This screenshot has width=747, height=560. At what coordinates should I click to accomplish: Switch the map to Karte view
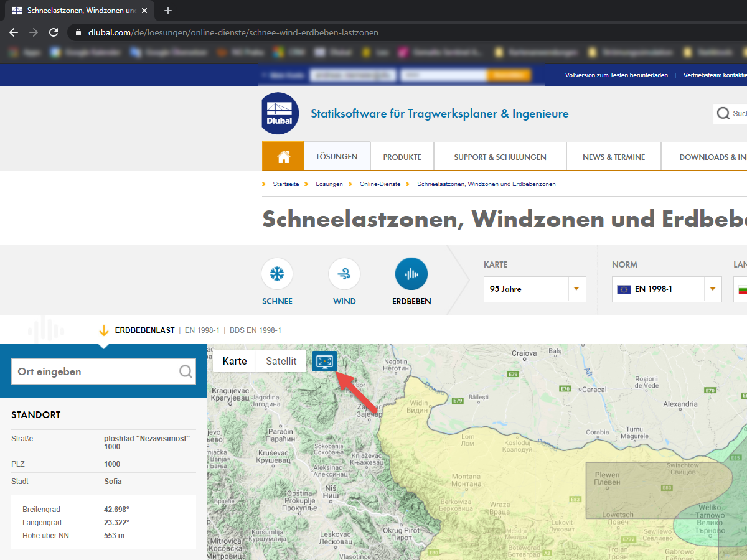click(234, 361)
